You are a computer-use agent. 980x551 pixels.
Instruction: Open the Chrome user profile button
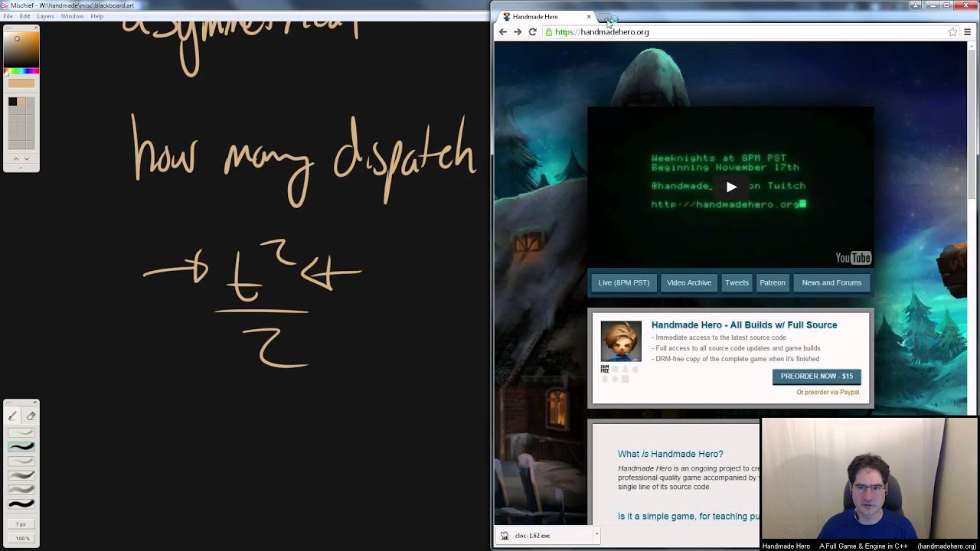[x=915, y=5]
